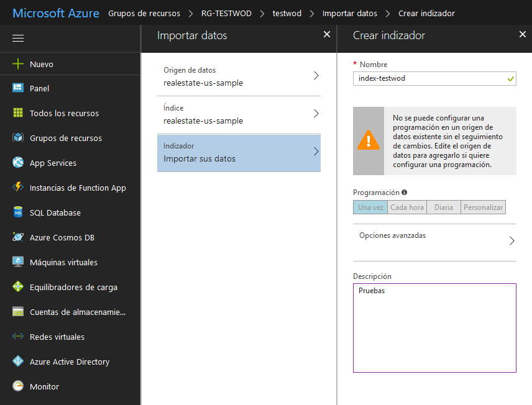Viewport: 532px width, 405px height.
Task: Select the 'Una vez' schedule option
Action: click(x=370, y=207)
